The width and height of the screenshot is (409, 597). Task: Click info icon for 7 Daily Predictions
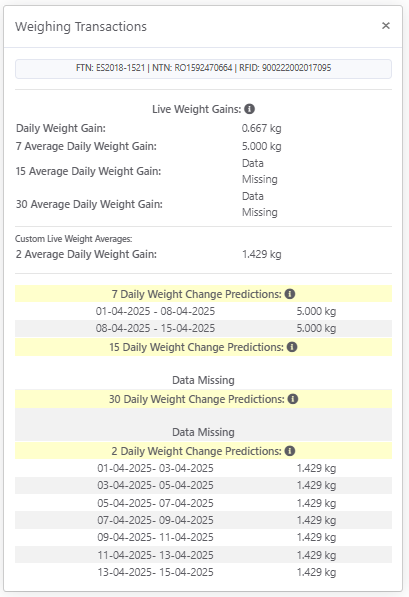pyautogui.click(x=290, y=294)
